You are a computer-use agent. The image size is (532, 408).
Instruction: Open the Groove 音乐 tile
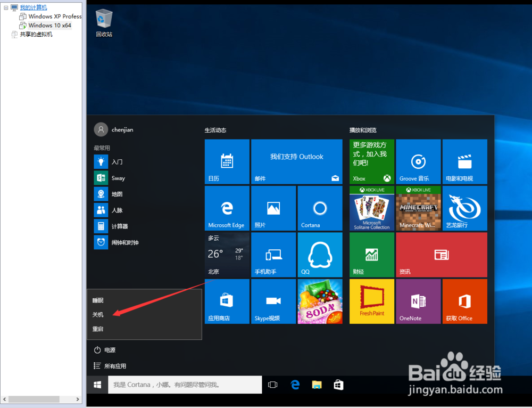tap(418, 162)
